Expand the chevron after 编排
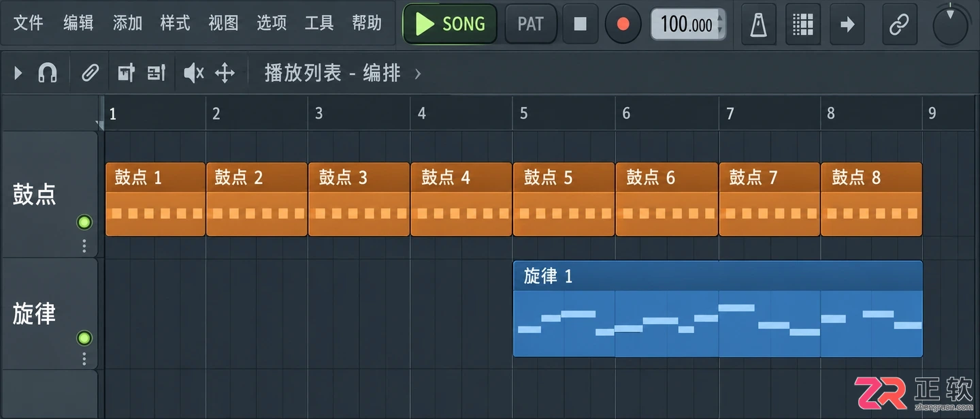The width and height of the screenshot is (980, 419). 418,73
